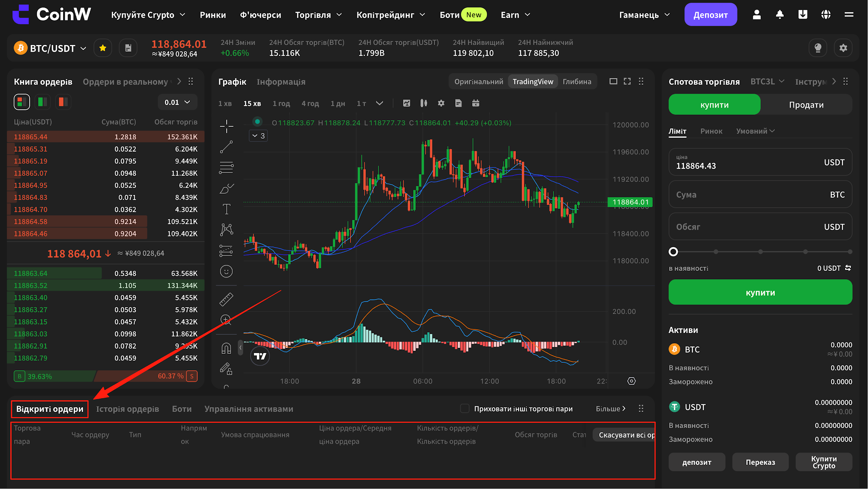This screenshot has height=489, width=868.
Task: Switch trade side to купити at top
Action: click(x=715, y=105)
